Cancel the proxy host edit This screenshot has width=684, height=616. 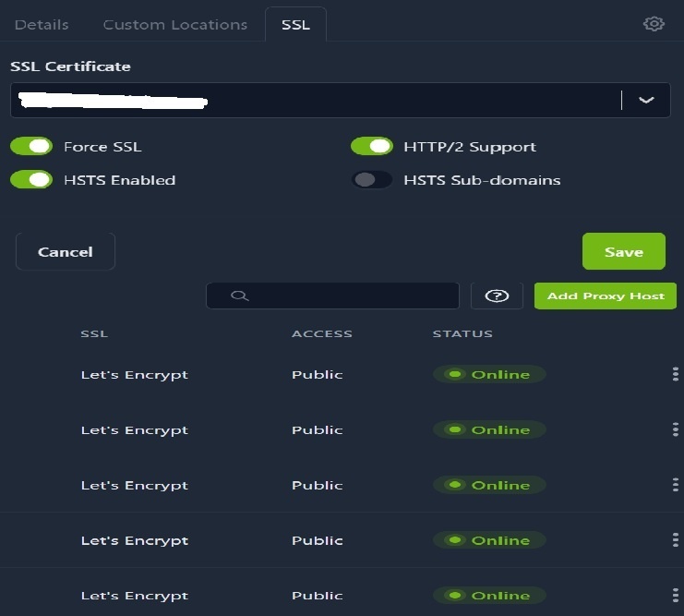(x=66, y=252)
